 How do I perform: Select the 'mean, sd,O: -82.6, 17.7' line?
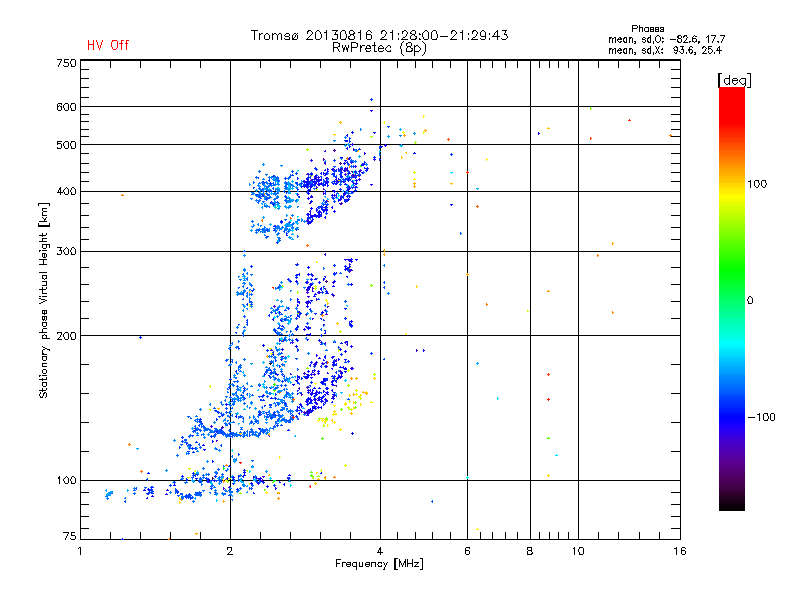[x=666, y=39]
